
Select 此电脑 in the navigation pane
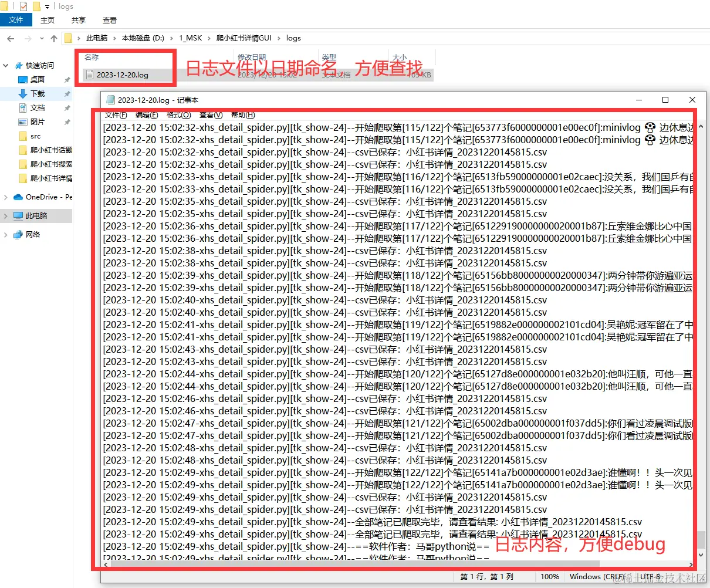click(x=36, y=216)
